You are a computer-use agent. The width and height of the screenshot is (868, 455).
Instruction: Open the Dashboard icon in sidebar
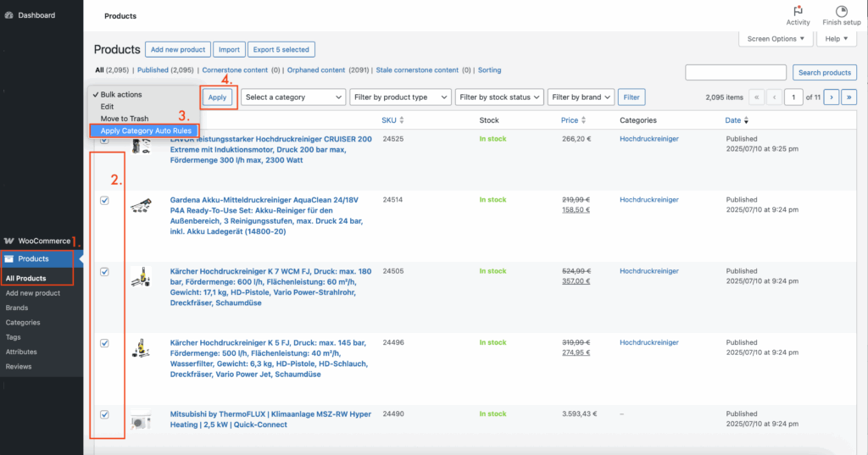[x=8, y=15]
